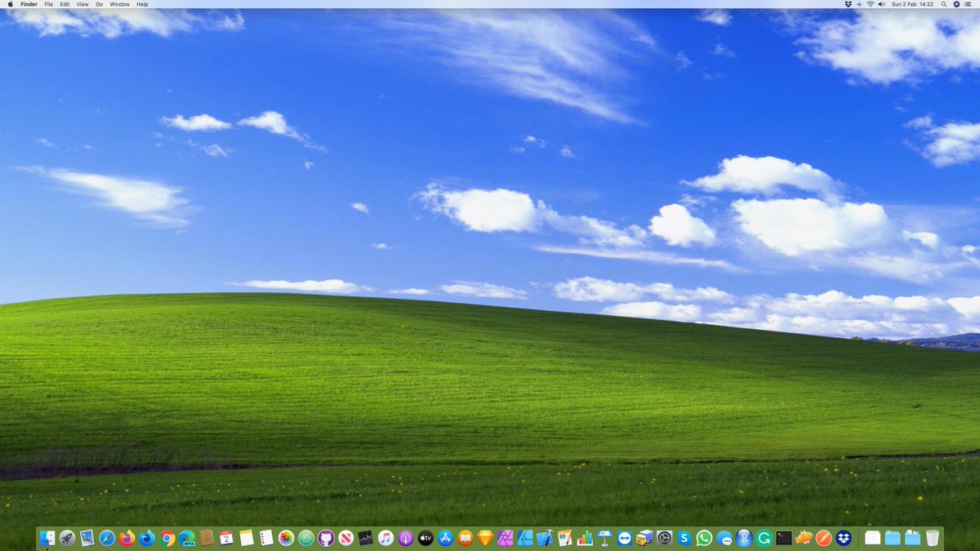Image resolution: width=980 pixels, height=551 pixels.
Task: Launch Terminal from the Dock
Action: pyautogui.click(x=784, y=538)
